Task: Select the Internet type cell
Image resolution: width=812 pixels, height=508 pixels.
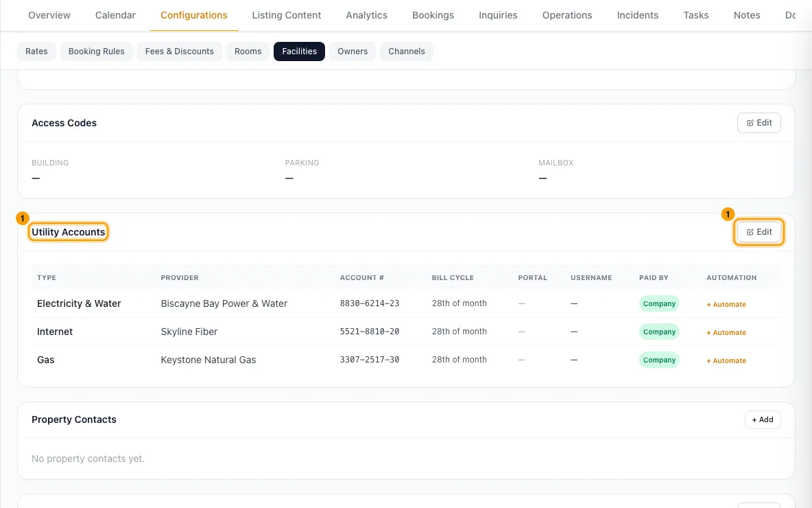Action: 55,332
